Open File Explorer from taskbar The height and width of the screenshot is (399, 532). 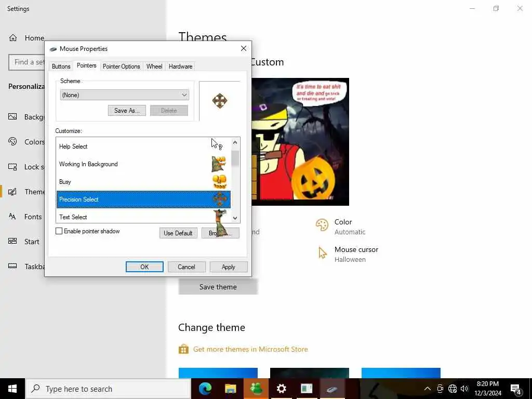[230, 389]
